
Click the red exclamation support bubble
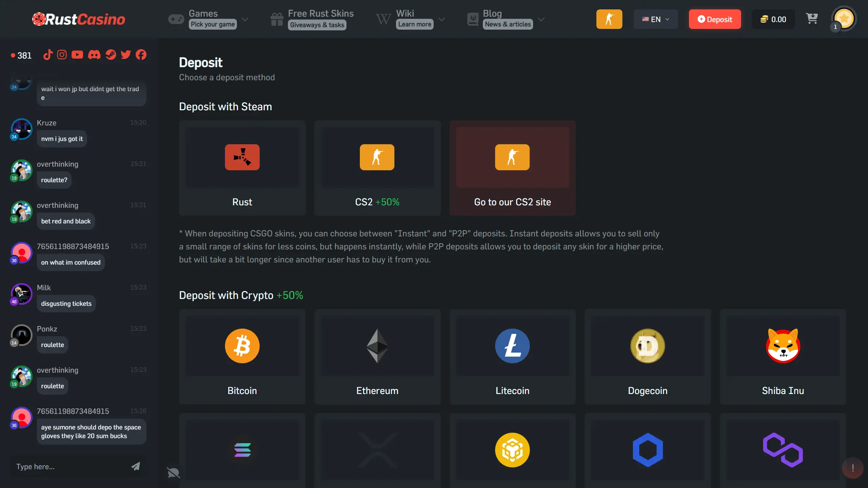[x=852, y=468]
